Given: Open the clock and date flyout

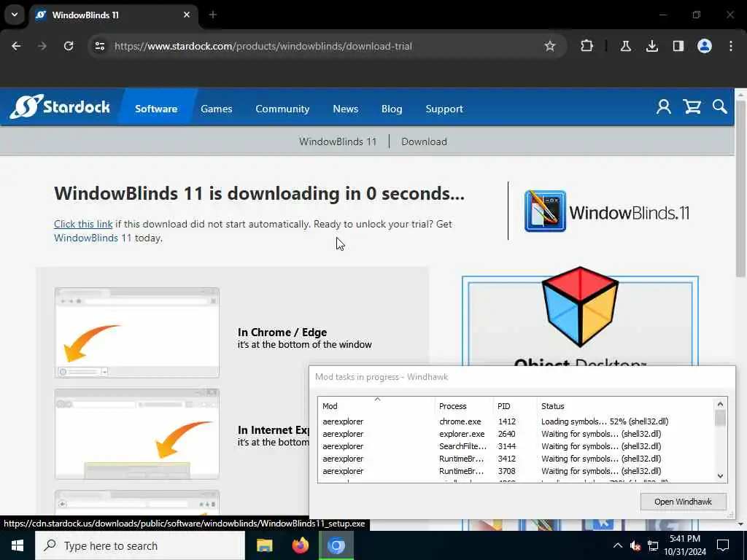Looking at the screenshot, I should pyautogui.click(x=685, y=545).
